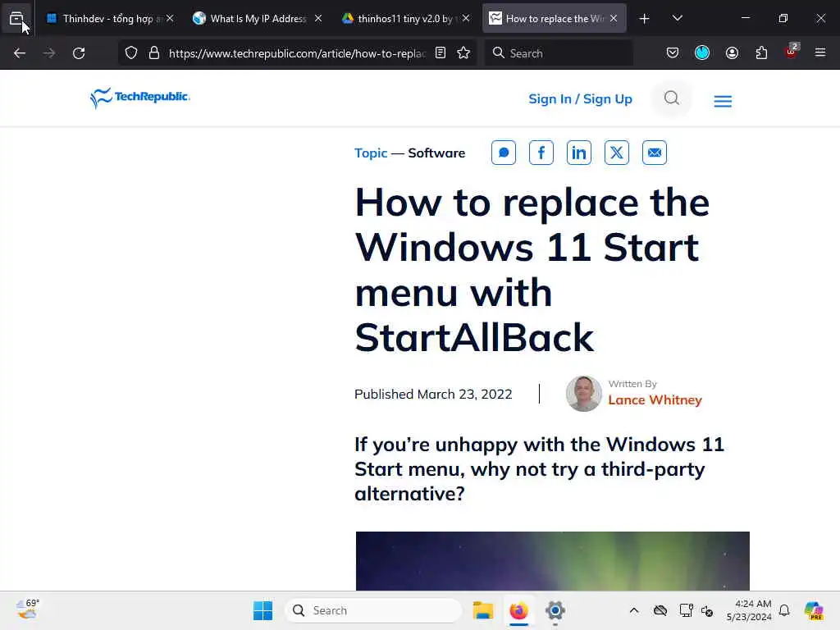
Task: Close the What Is My IP Address tab
Action: (318, 19)
